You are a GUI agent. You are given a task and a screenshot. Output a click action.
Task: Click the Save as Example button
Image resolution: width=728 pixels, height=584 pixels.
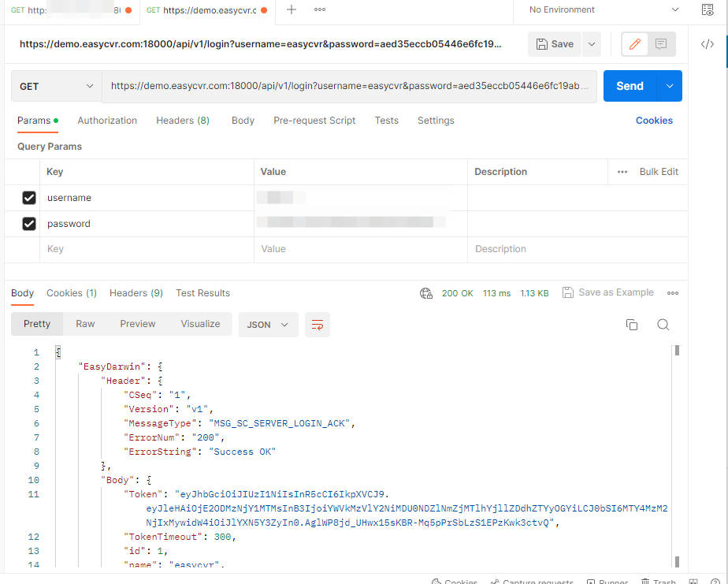pyautogui.click(x=607, y=292)
